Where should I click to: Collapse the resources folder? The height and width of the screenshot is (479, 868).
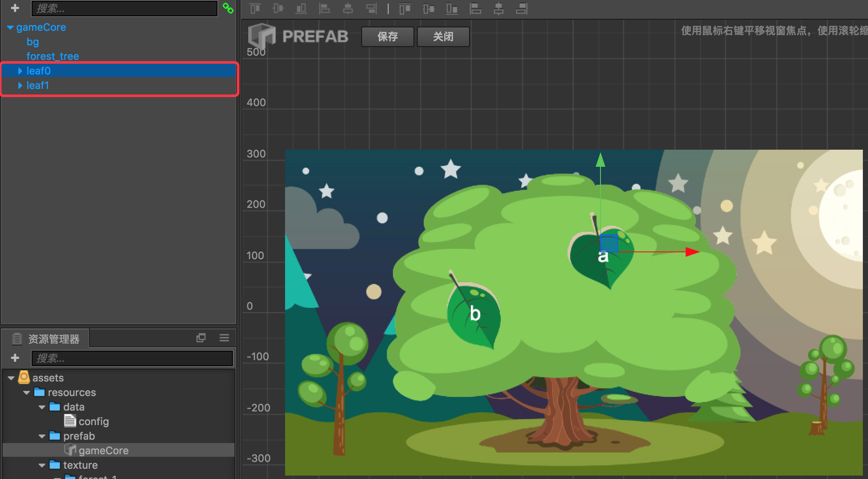(x=27, y=393)
